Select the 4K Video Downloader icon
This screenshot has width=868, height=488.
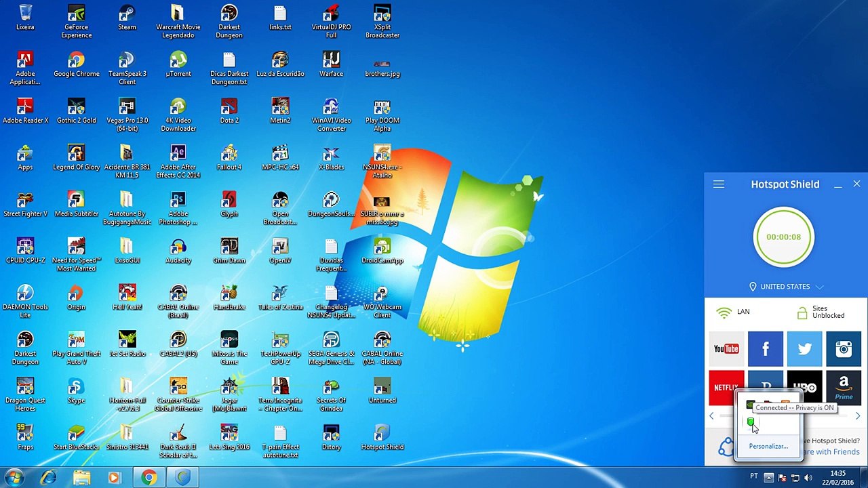coord(178,115)
